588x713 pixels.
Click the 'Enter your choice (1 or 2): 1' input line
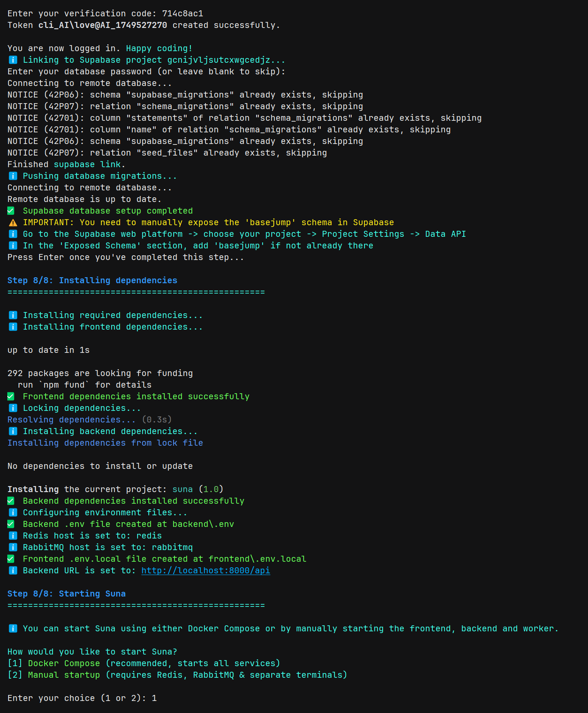click(x=82, y=698)
